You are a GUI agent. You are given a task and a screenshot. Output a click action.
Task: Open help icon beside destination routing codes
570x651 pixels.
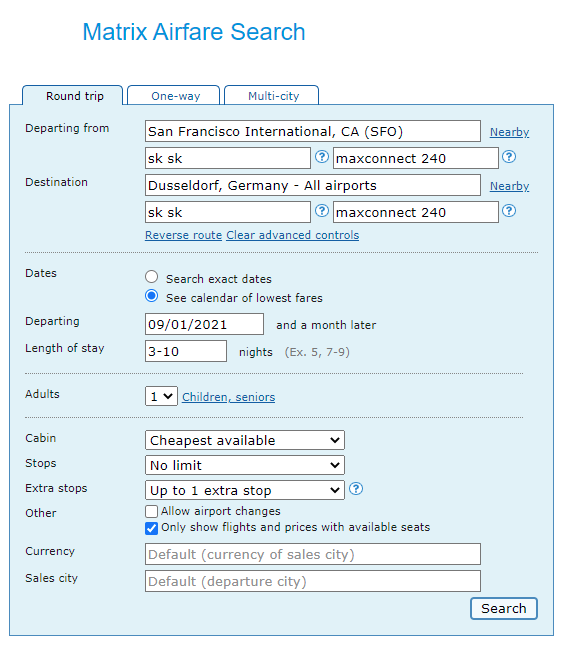(x=321, y=211)
